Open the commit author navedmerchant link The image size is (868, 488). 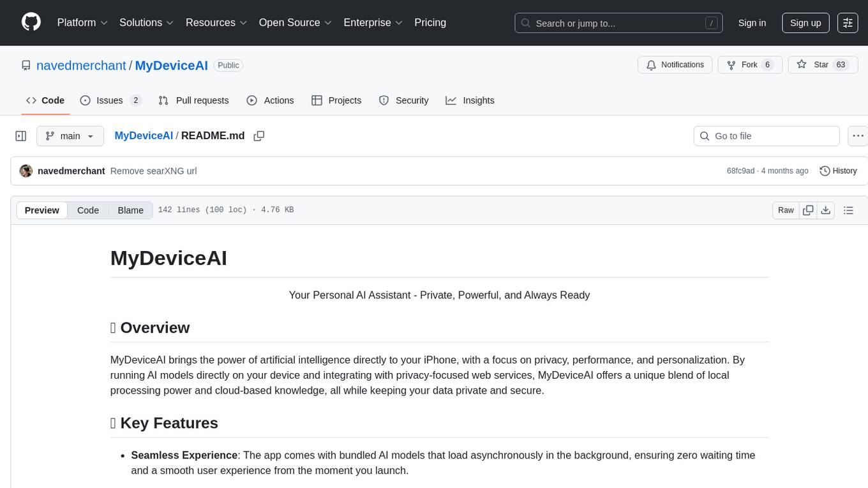click(x=71, y=171)
